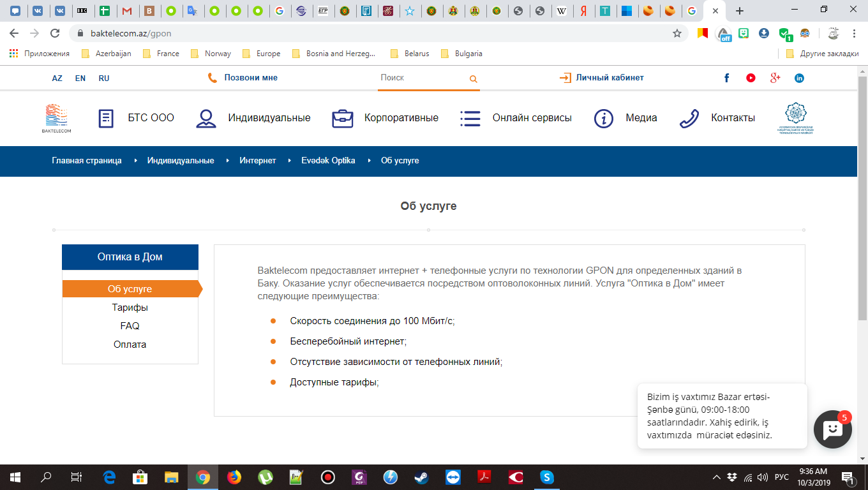Screen dimensions: 868x490
Task: Open Microsoft Store from the taskbar
Action: pyautogui.click(x=140, y=477)
